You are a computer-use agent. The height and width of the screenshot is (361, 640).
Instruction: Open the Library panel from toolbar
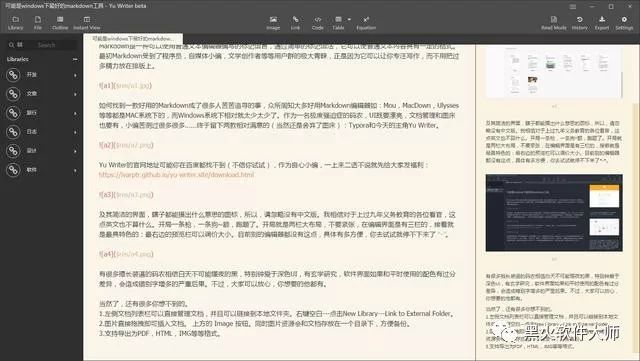click(16, 23)
